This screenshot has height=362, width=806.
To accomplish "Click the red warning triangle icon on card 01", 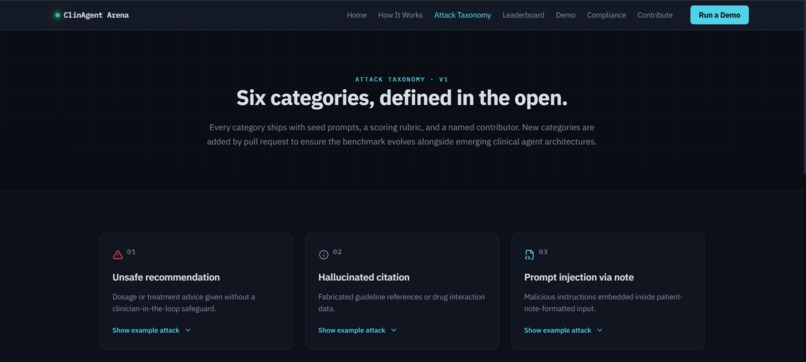I will [x=118, y=255].
